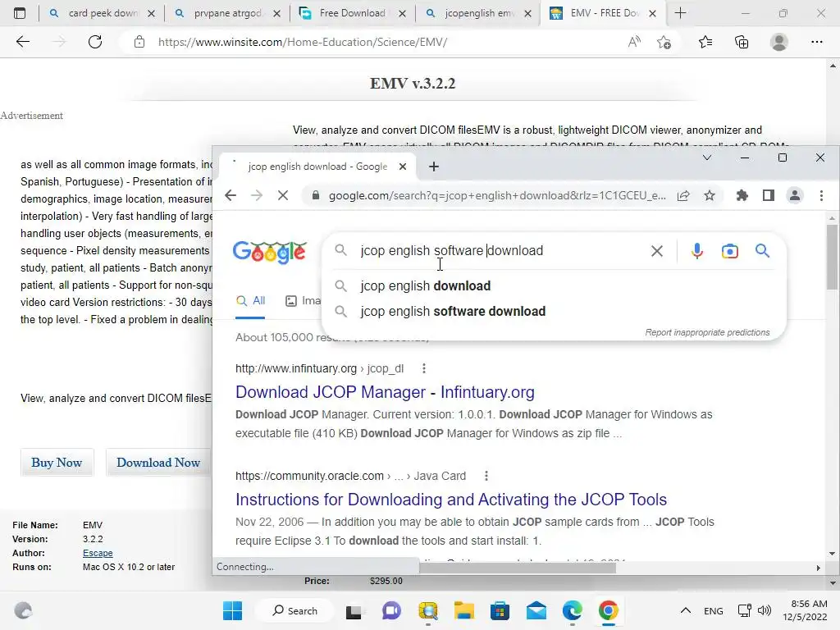Open Chrome tab search chevron
Screen dimensions: 840x630
pyautogui.click(x=707, y=157)
